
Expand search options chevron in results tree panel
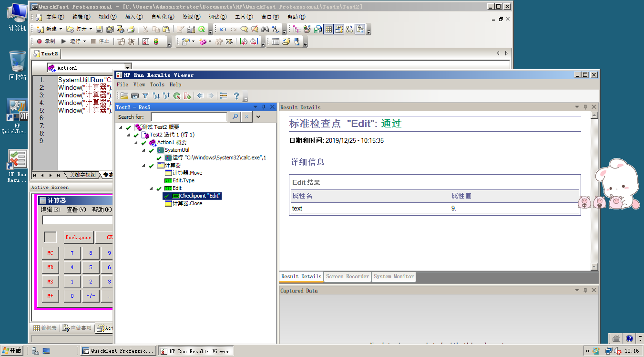(258, 116)
